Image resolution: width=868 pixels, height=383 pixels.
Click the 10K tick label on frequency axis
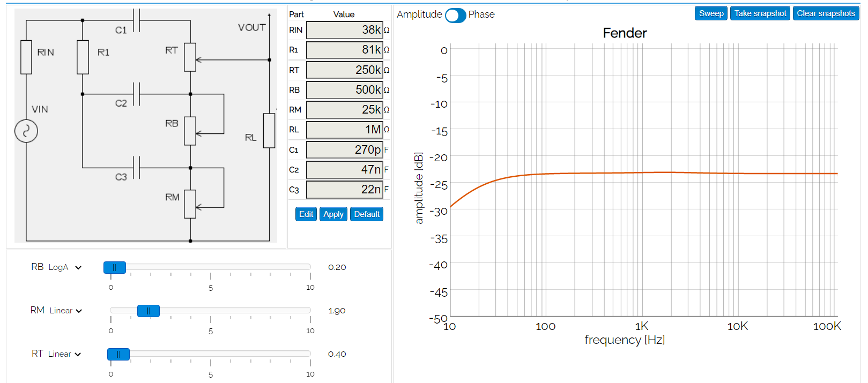click(737, 326)
